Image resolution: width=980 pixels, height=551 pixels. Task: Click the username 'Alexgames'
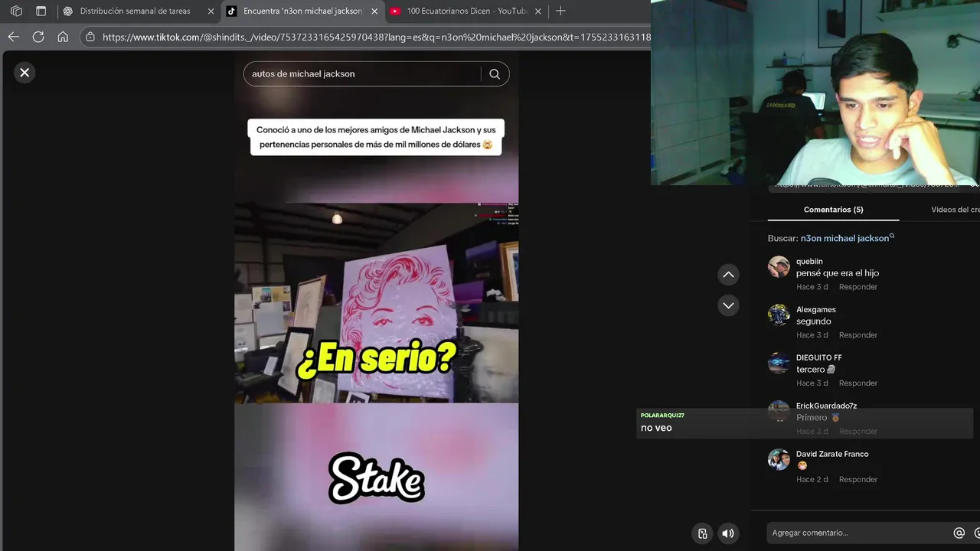[x=816, y=310]
